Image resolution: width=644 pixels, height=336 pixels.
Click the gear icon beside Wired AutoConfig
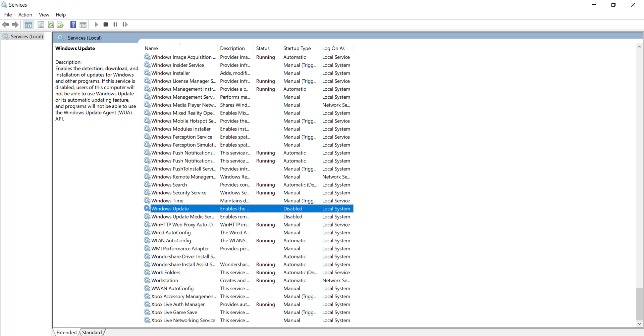click(147, 232)
